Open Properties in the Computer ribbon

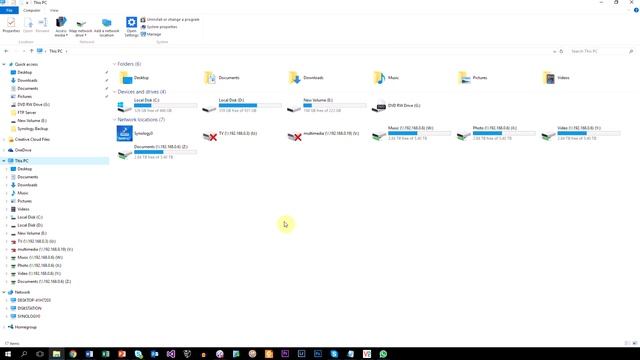pyautogui.click(x=11, y=25)
